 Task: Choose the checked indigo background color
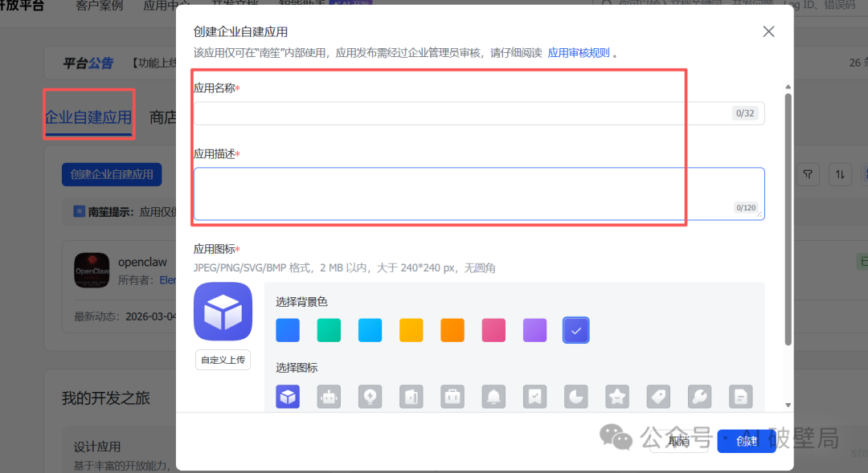coord(575,330)
